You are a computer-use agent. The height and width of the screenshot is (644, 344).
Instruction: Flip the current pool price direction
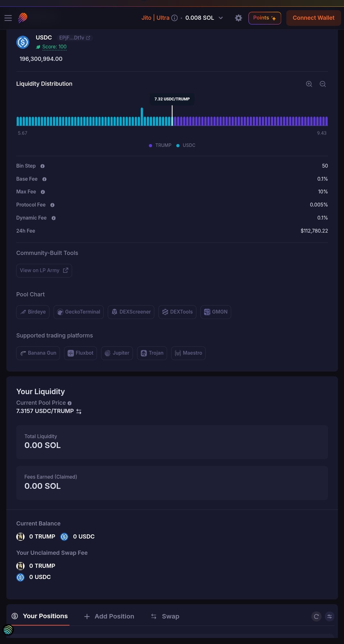point(79,411)
